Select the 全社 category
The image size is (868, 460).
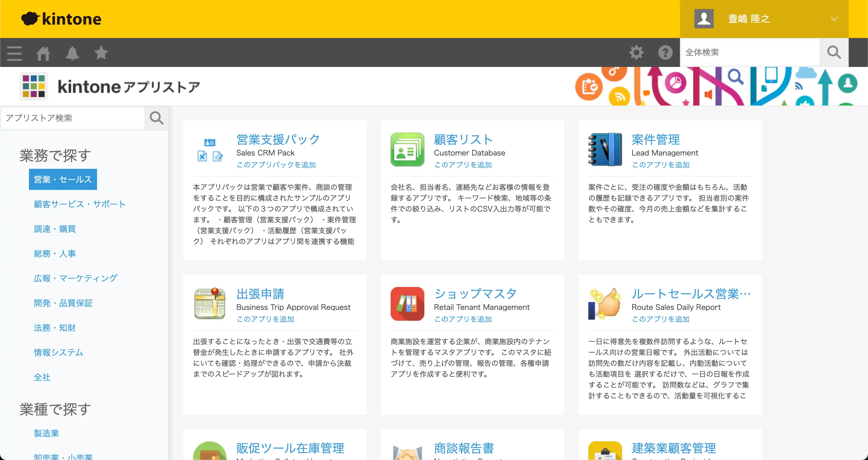coord(42,377)
